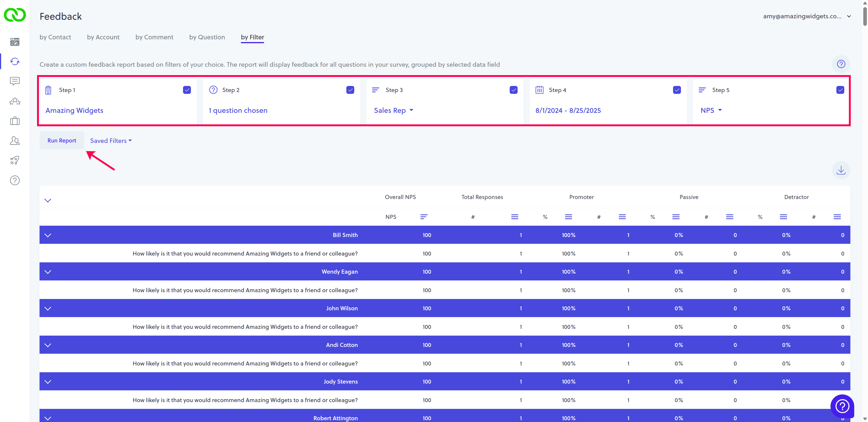
Task: Click the Feedback page title
Action: 61,16
